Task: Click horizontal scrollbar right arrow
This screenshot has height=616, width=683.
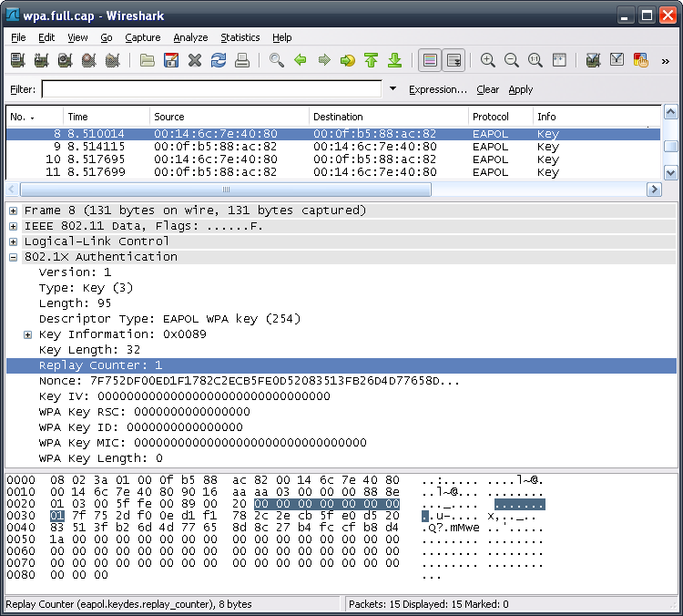Action: [x=654, y=190]
